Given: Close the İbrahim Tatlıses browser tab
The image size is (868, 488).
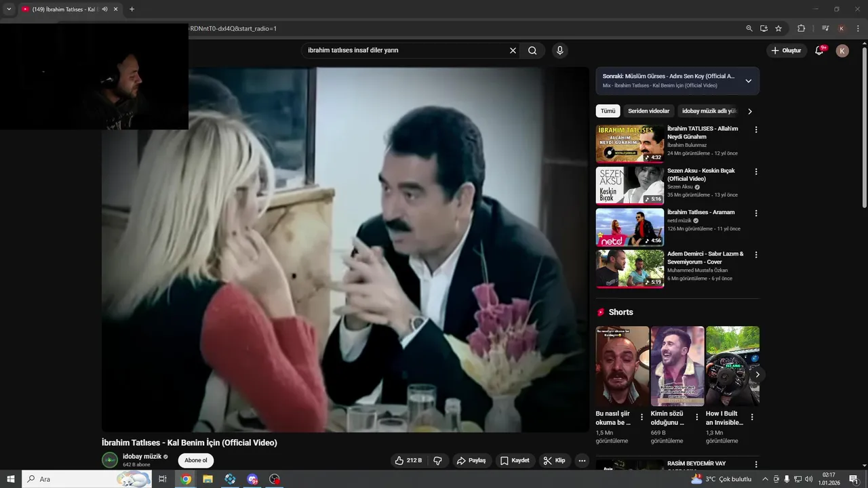Looking at the screenshot, I should [x=115, y=9].
